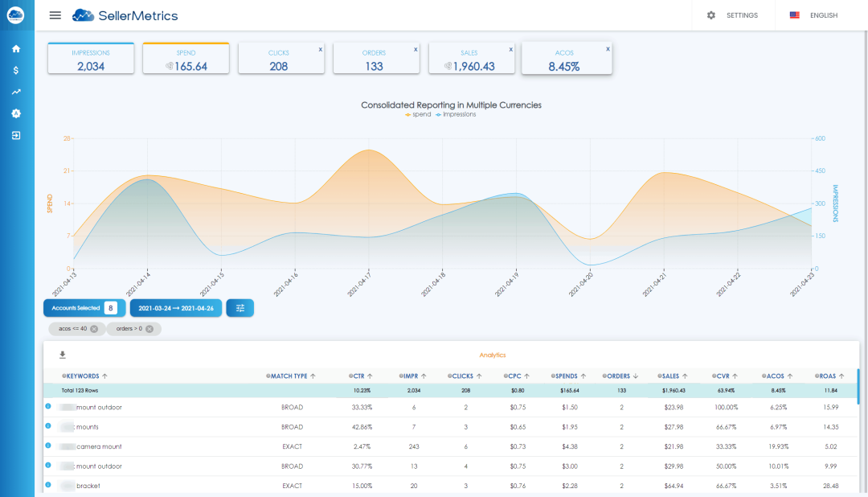The width and height of the screenshot is (868, 497).
Task: Open the home dashboard from the sidebar
Action: point(15,48)
